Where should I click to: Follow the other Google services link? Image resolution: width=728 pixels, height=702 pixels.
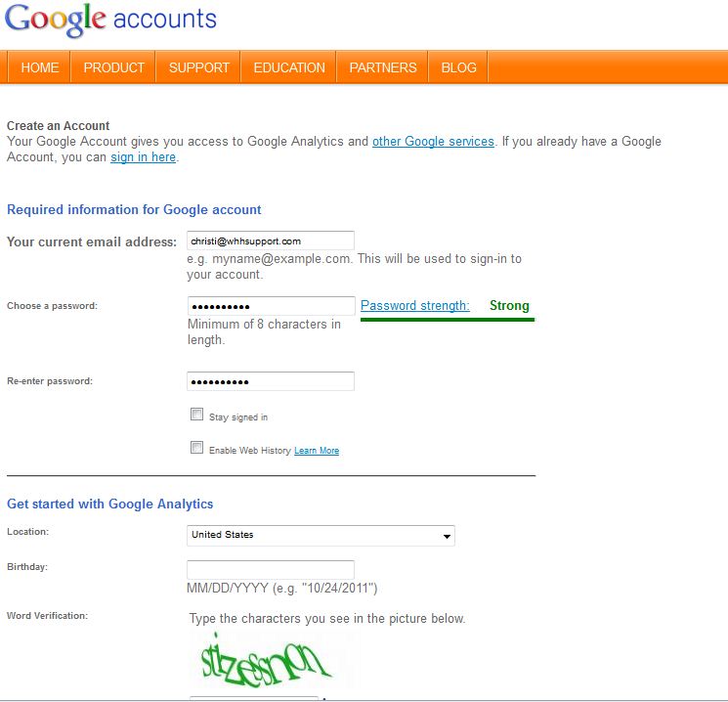point(433,142)
